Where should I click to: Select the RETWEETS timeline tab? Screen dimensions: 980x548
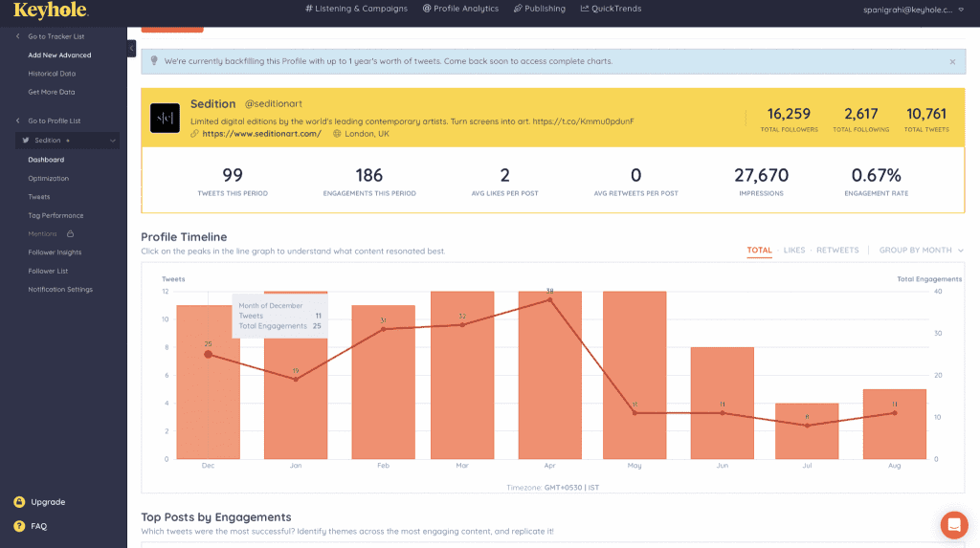(x=837, y=250)
